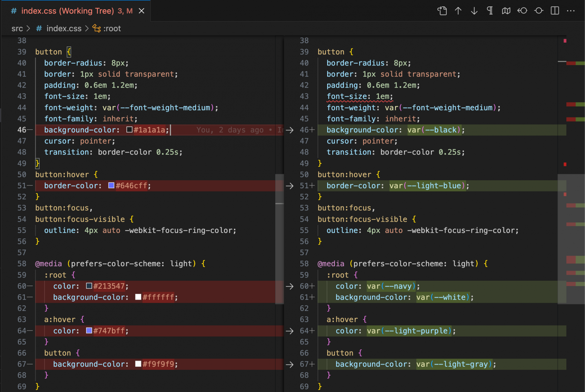
Task: Click ':root {' on left line 59
Action: (60, 275)
